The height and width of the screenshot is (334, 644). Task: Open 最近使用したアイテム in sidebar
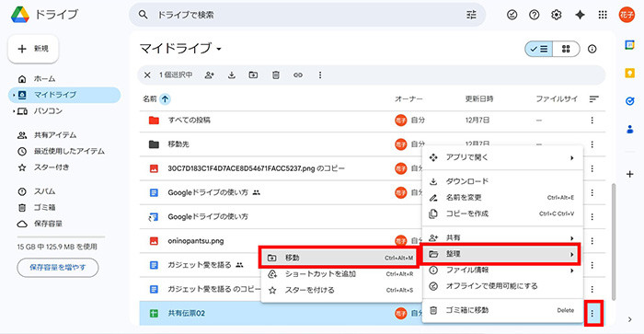pos(64,151)
